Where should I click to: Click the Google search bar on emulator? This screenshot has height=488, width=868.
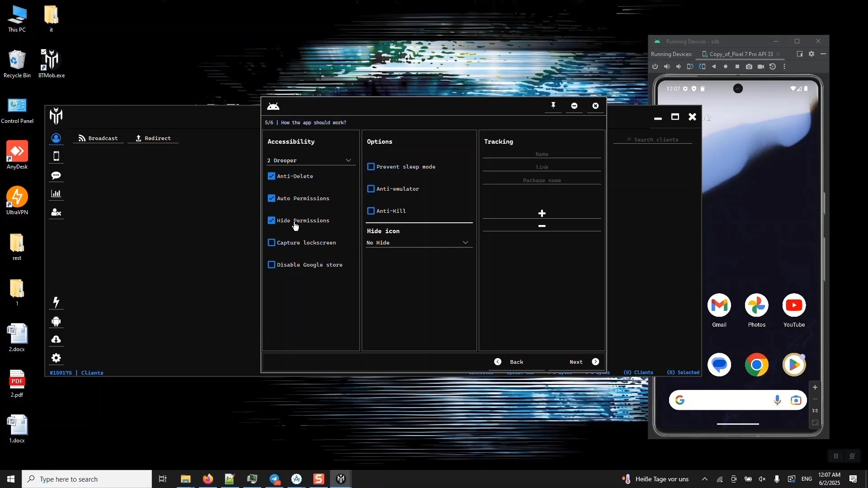(738, 400)
